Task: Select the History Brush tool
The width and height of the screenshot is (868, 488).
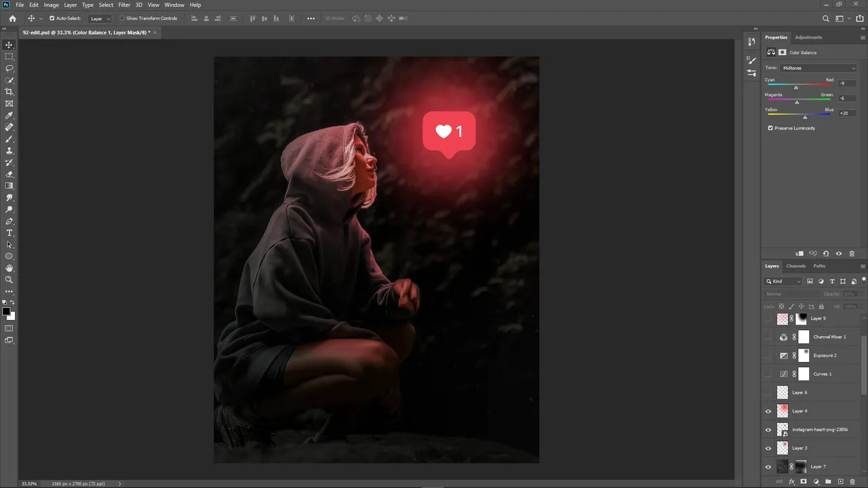Action: coord(9,163)
